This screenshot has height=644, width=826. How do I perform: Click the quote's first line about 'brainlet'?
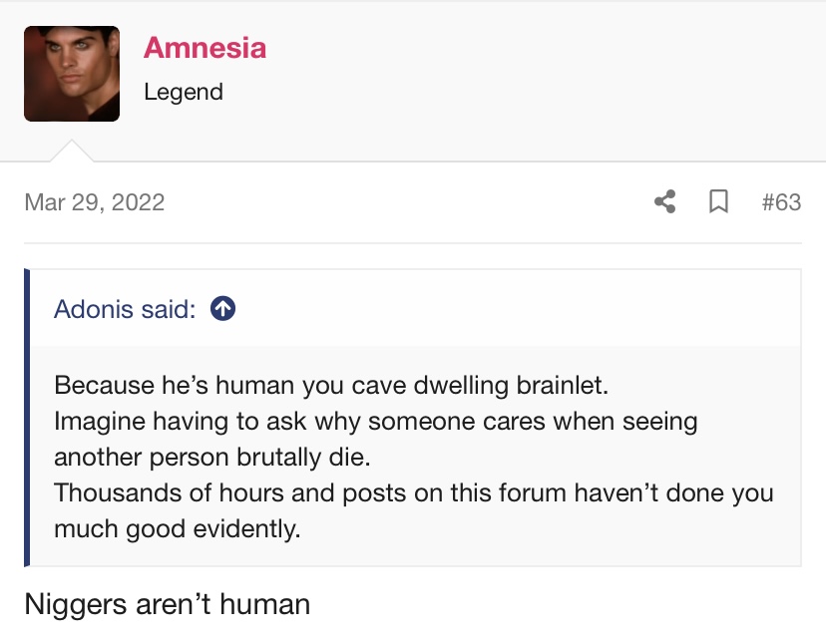pyautogui.click(x=331, y=385)
